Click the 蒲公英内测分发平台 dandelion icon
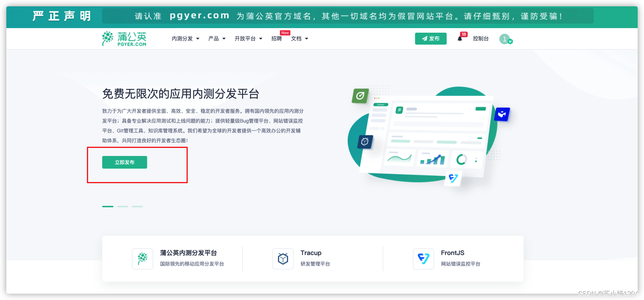This screenshot has height=300, width=644. click(143, 259)
